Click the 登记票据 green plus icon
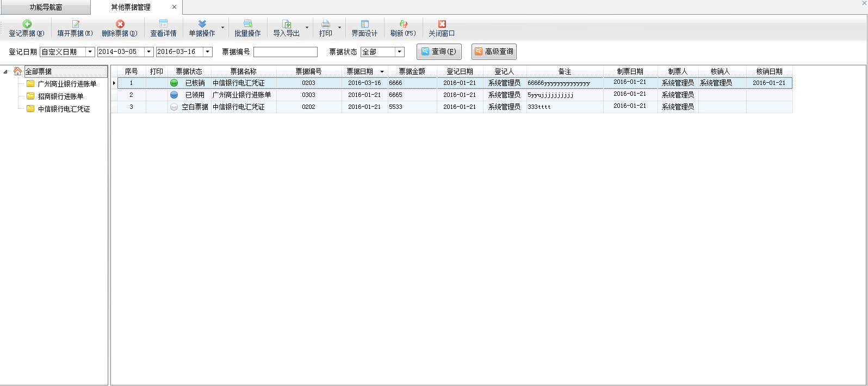Viewport: 868px width, 386px height. point(27,24)
